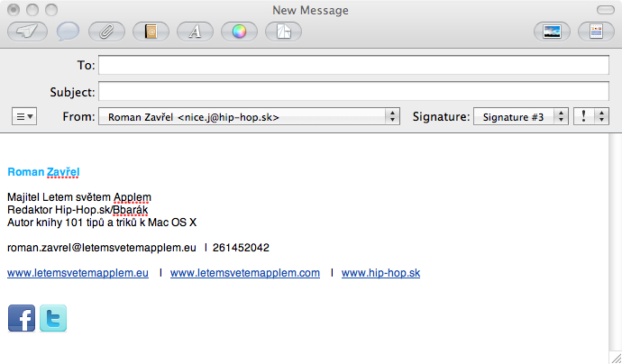Open the Photo Browser
This screenshot has width=622, height=364.
[x=553, y=32]
